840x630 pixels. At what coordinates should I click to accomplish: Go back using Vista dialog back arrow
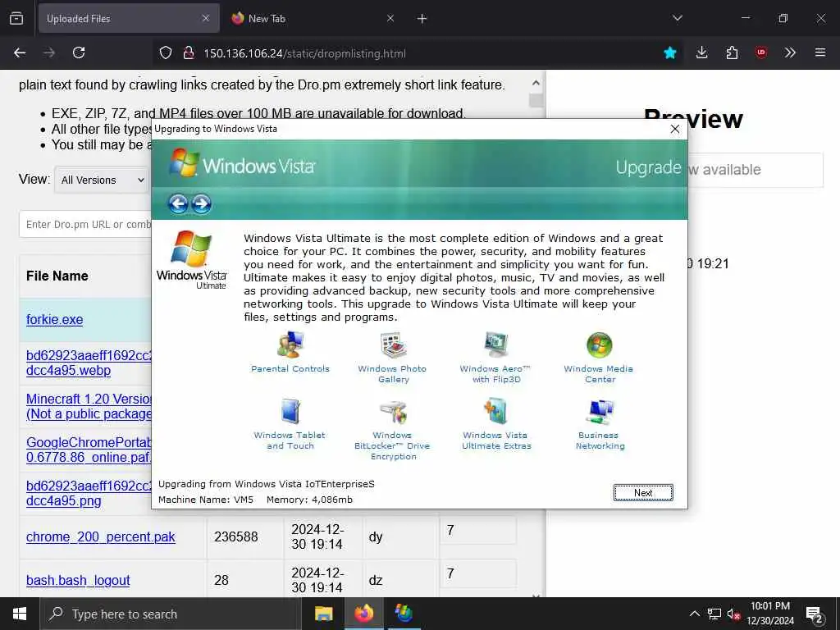pyautogui.click(x=178, y=203)
